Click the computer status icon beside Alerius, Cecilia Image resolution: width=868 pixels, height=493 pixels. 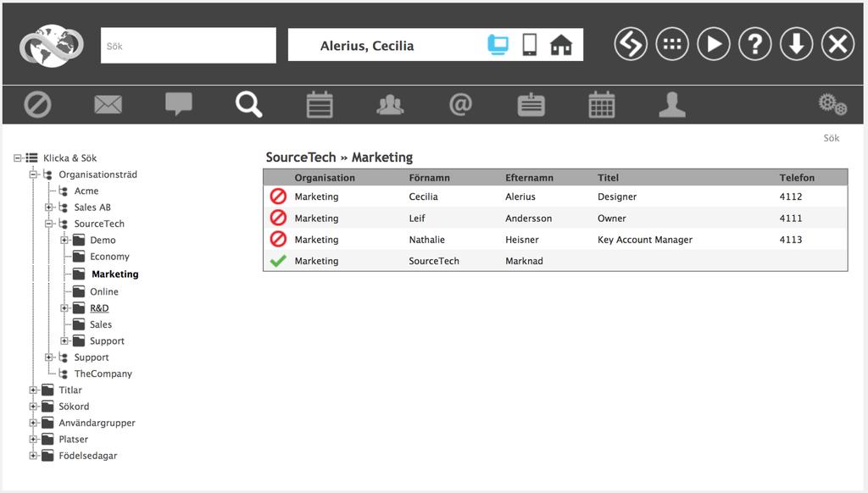click(x=498, y=45)
